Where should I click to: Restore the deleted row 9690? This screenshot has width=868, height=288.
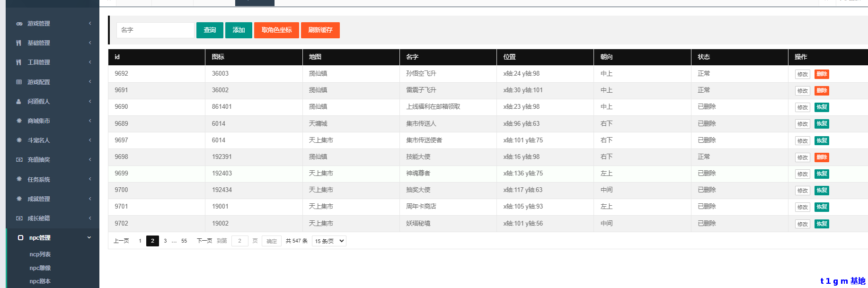tap(822, 107)
